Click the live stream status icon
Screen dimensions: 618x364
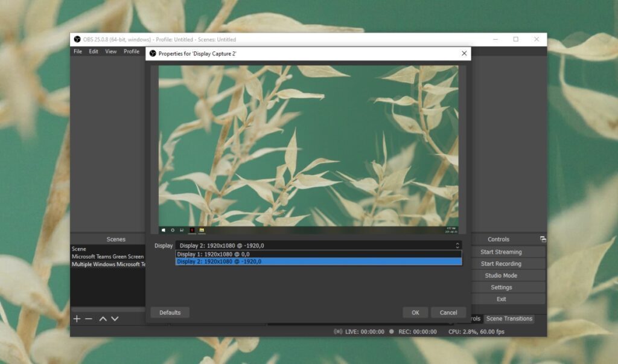pos(337,331)
